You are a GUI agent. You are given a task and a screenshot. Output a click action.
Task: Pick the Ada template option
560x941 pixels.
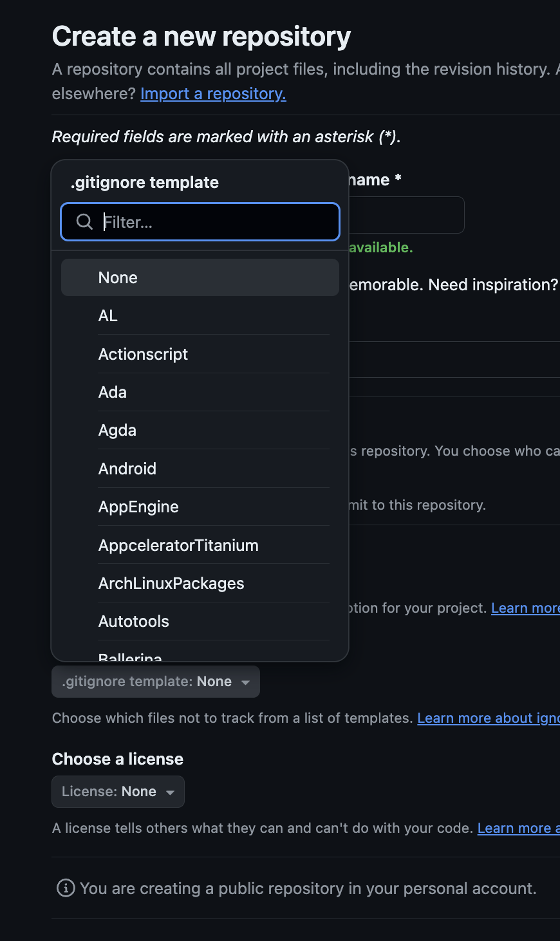[200, 392]
